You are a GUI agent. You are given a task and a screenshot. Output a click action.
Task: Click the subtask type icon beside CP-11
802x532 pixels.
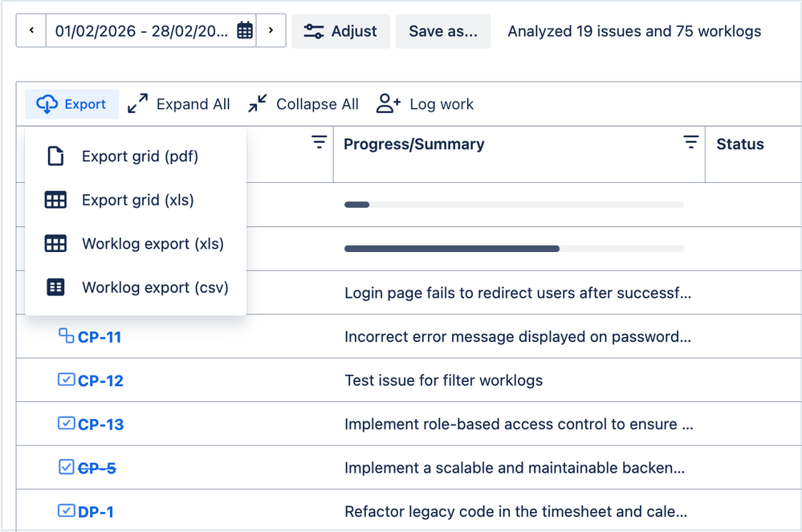pos(67,336)
